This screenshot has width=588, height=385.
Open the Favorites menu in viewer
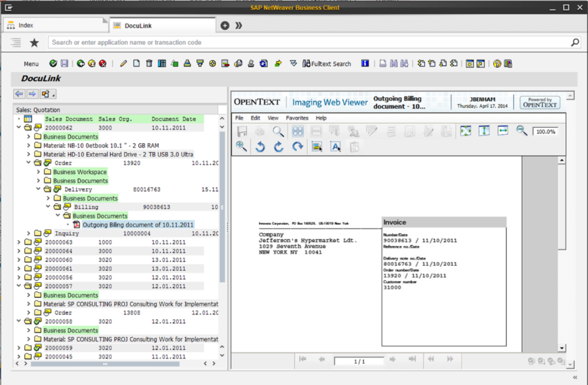[297, 118]
